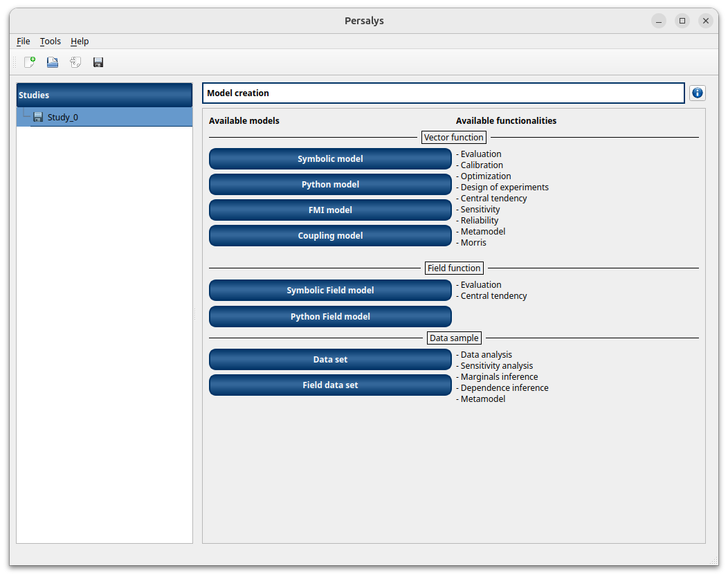This screenshot has height=577, width=728.
Task: Click the Import Python script icon
Action: (75, 62)
